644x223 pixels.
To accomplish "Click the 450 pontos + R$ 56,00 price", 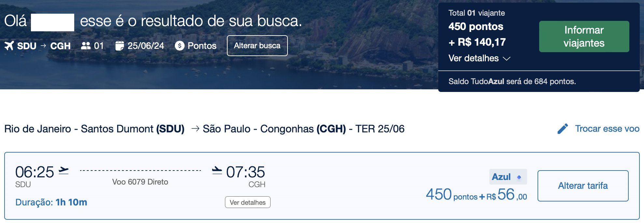I will coord(476,195).
